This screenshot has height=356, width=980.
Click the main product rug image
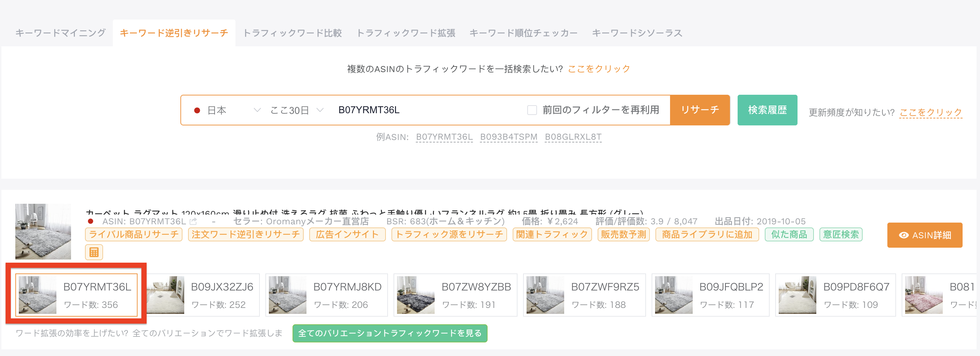[43, 231]
